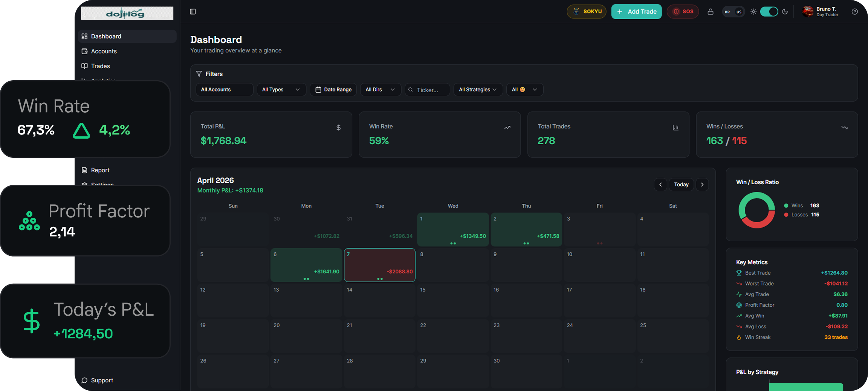Open Settings from the sidebar

click(x=102, y=184)
